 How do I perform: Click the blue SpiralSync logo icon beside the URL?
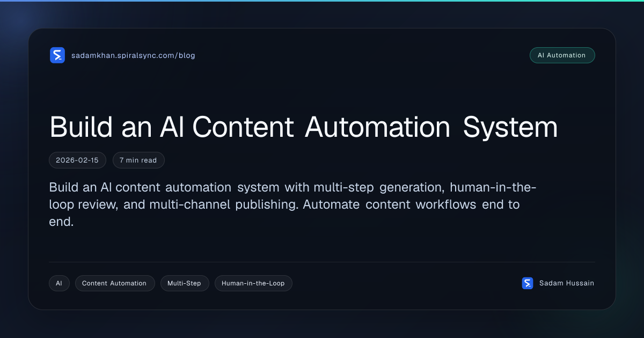[57, 55]
